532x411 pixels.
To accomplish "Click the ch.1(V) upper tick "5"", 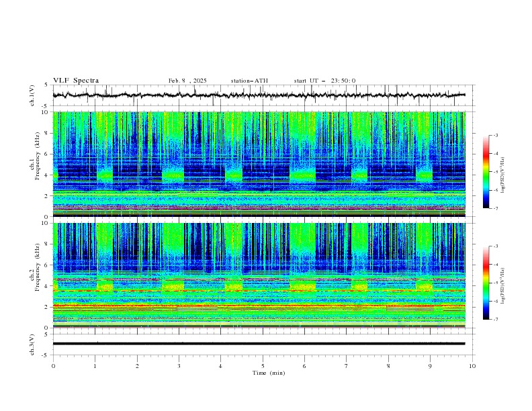I will (x=47, y=85).
